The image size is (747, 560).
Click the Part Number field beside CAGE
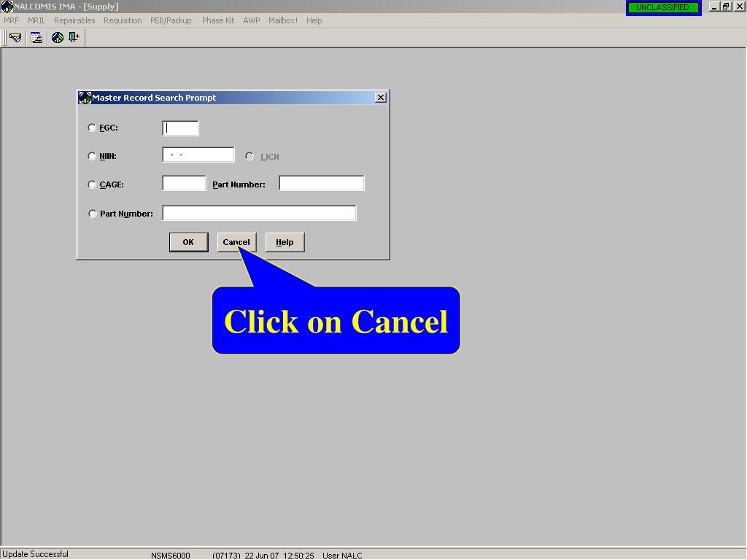coord(322,183)
